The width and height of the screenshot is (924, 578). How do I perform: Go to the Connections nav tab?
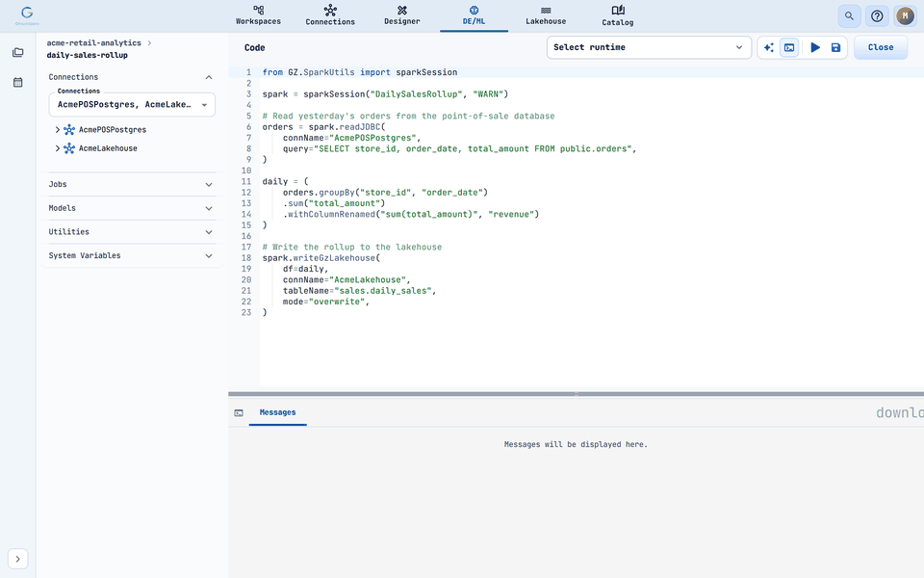(x=330, y=15)
